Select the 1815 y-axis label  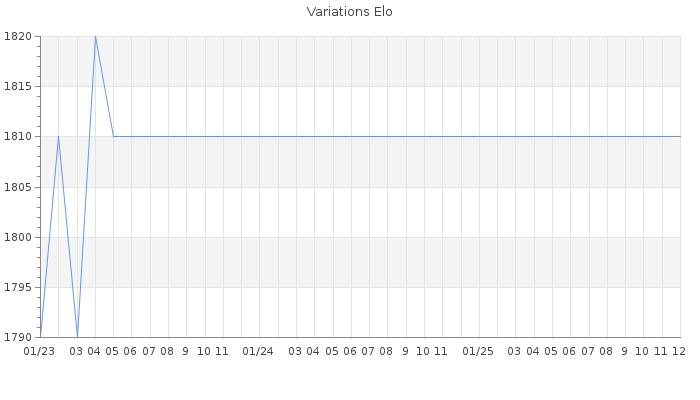coord(18,87)
